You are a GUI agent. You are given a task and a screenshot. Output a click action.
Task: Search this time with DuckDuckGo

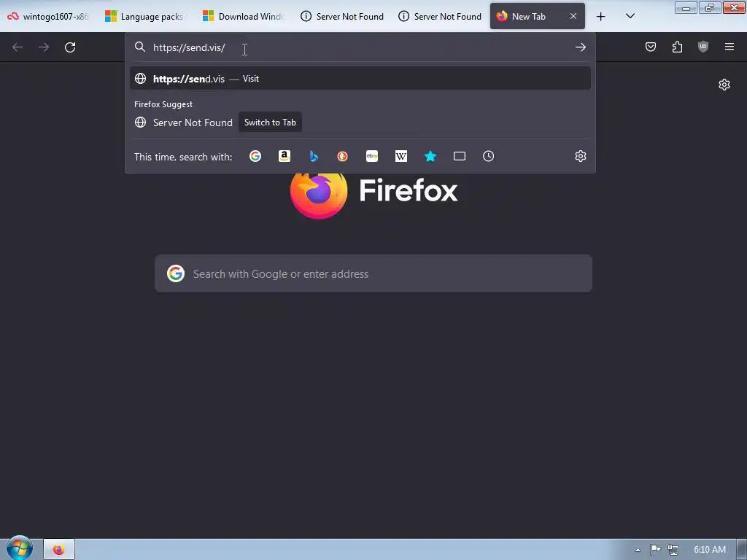(x=343, y=156)
